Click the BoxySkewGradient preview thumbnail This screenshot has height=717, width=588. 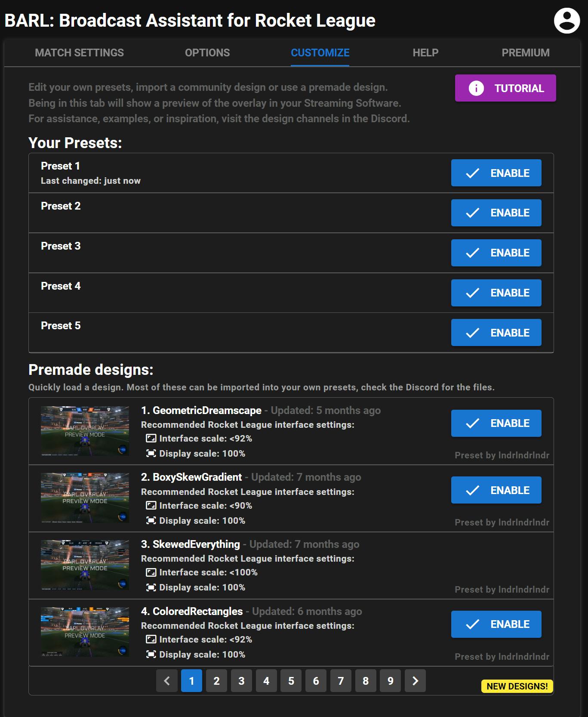[x=85, y=498]
